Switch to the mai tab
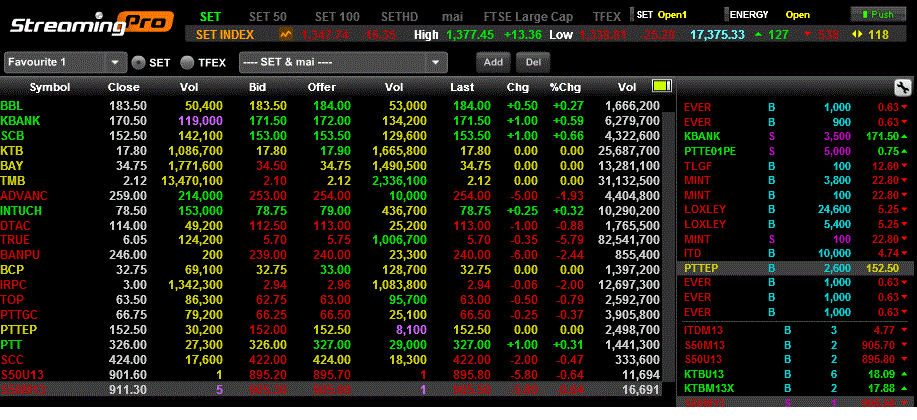The height and width of the screenshot is (420, 917). click(452, 16)
